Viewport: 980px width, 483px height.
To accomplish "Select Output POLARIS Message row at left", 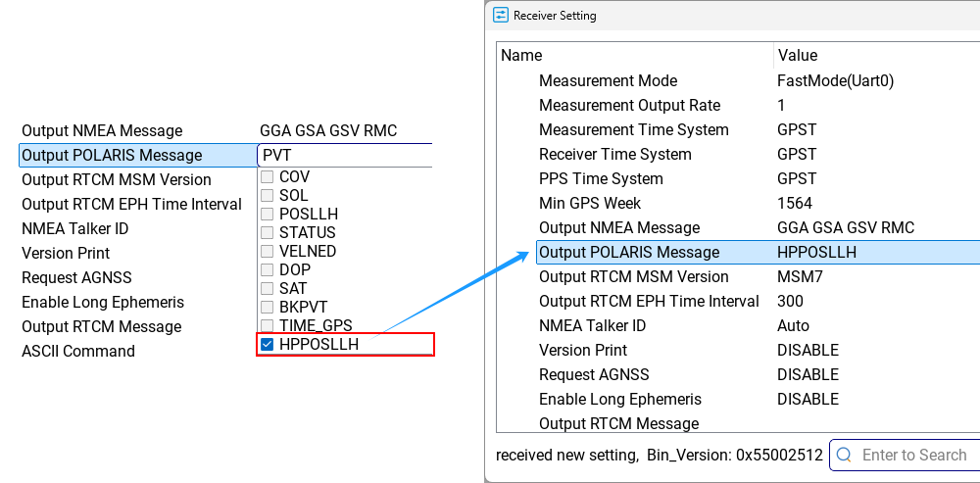I will tap(138, 155).
